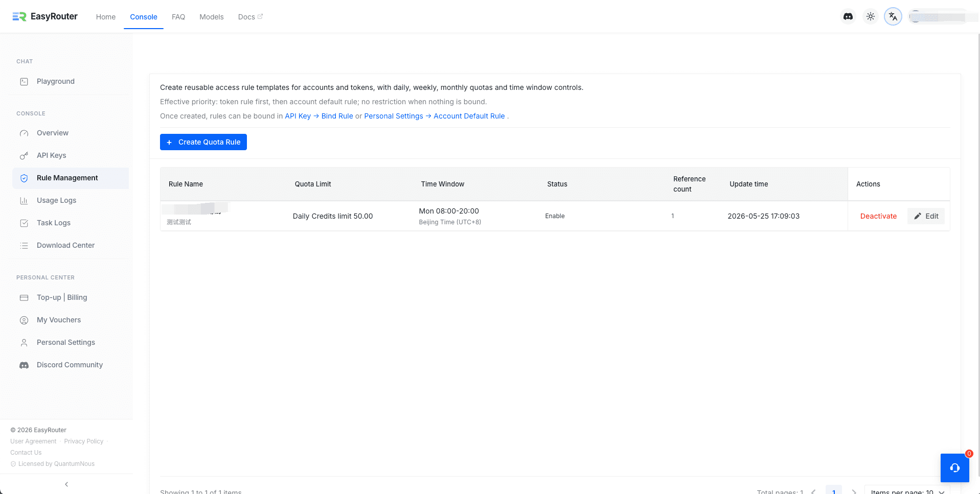Open the Discord icon in header

pyautogui.click(x=848, y=16)
